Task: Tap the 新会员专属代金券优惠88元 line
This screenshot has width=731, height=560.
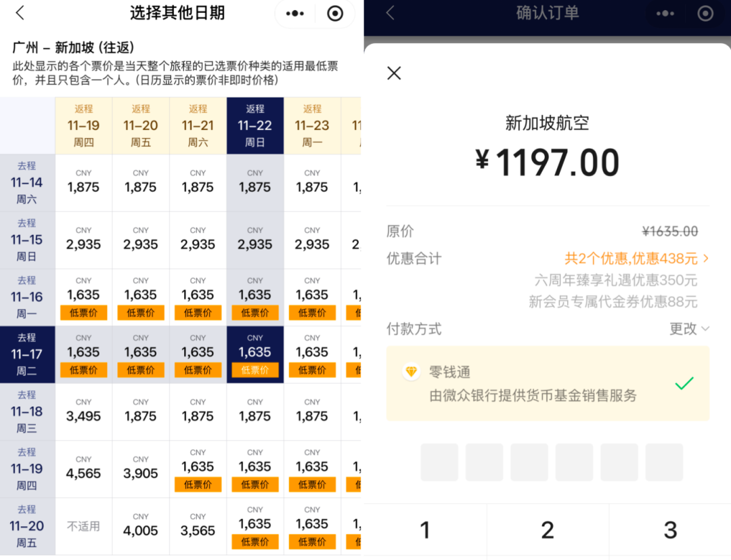Action: (613, 302)
